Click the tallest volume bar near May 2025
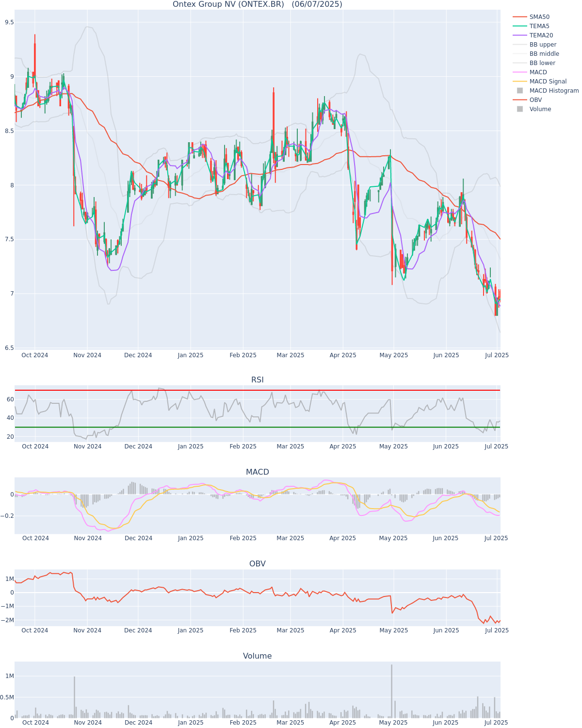 (391, 691)
